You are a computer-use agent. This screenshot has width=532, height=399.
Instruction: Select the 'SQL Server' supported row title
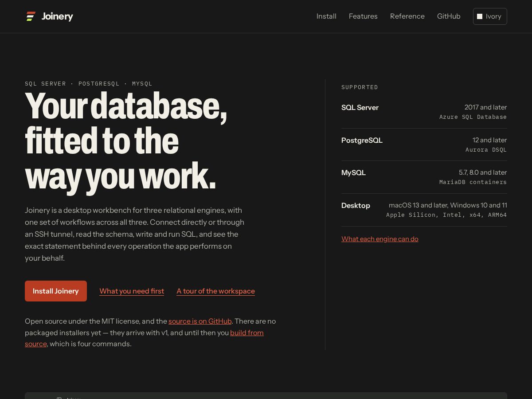tap(360, 107)
